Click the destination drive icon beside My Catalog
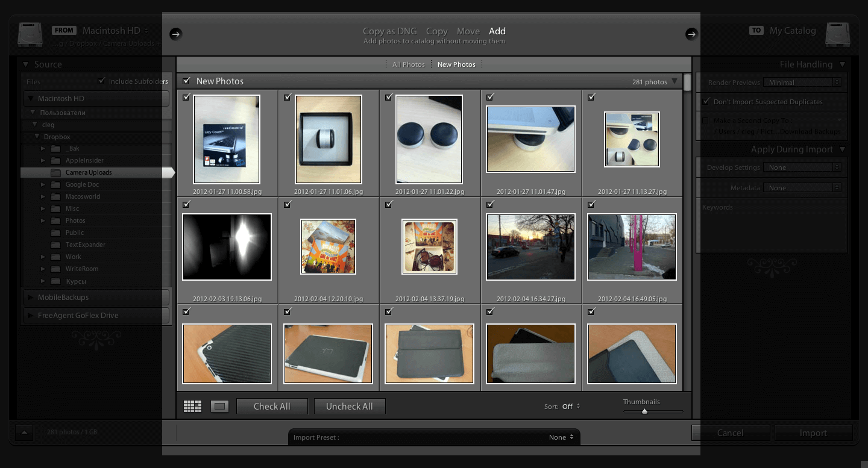This screenshot has width=868, height=468. 838,35
